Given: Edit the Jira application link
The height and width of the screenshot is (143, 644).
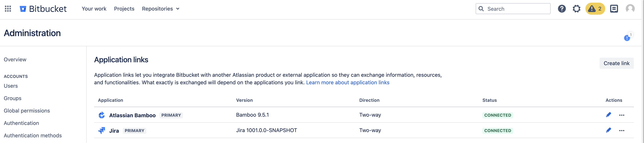Looking at the screenshot, I should tap(608, 130).
